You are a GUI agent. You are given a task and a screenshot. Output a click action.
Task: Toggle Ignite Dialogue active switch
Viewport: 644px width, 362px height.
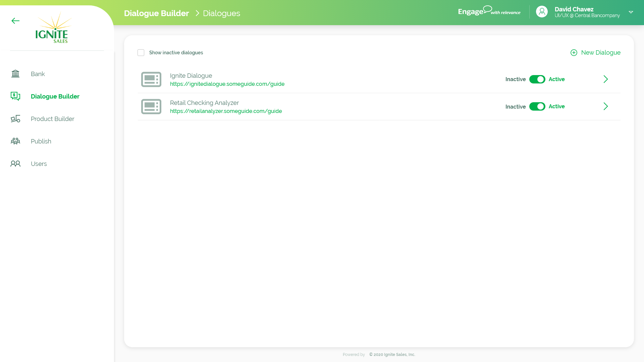click(537, 79)
